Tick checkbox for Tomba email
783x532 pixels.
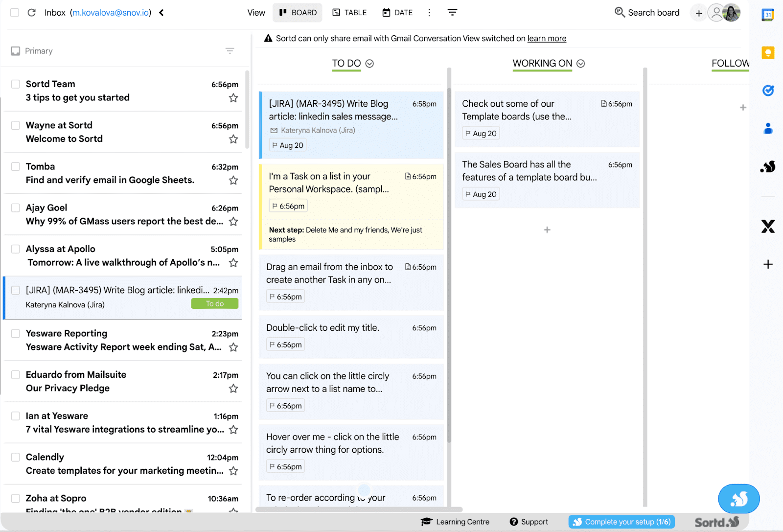[x=16, y=167]
